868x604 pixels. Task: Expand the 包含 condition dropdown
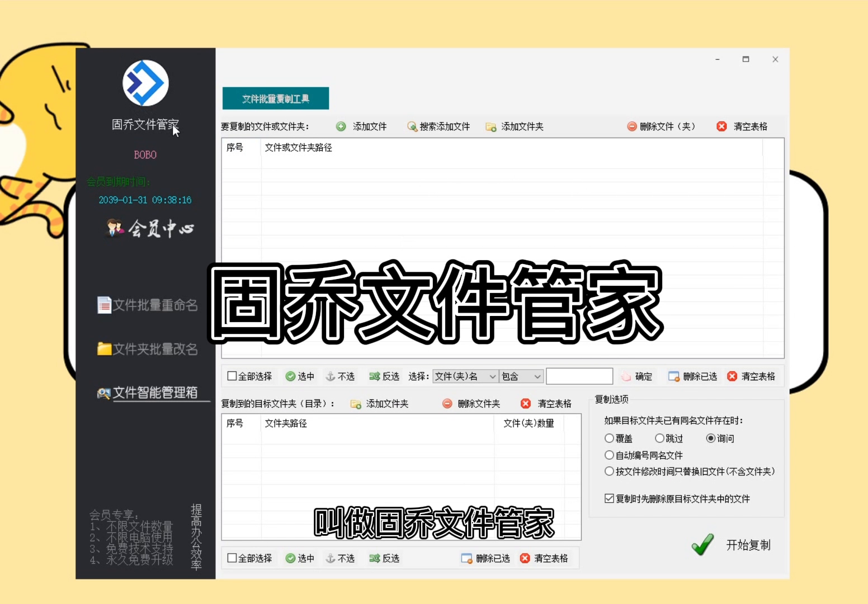click(521, 376)
